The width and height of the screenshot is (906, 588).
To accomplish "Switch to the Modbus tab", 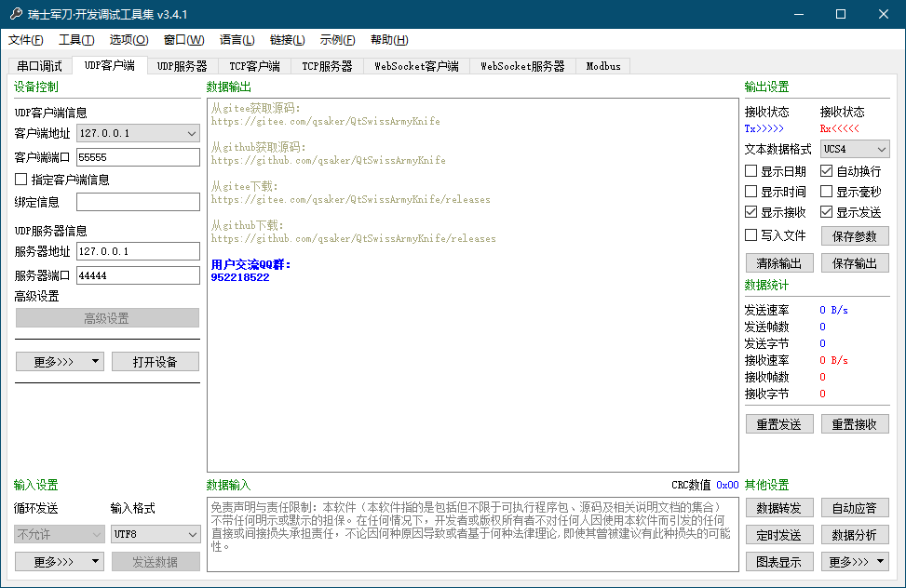I will 602,66.
